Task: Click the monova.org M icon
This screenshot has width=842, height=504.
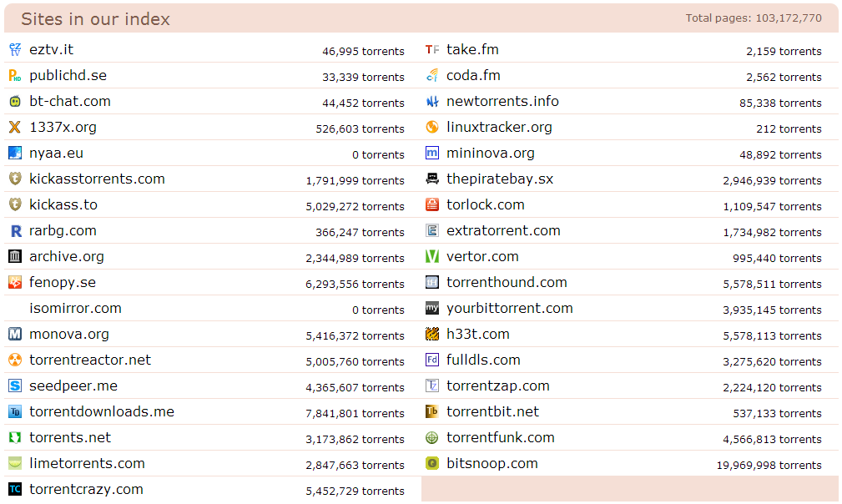Action: click(15, 334)
